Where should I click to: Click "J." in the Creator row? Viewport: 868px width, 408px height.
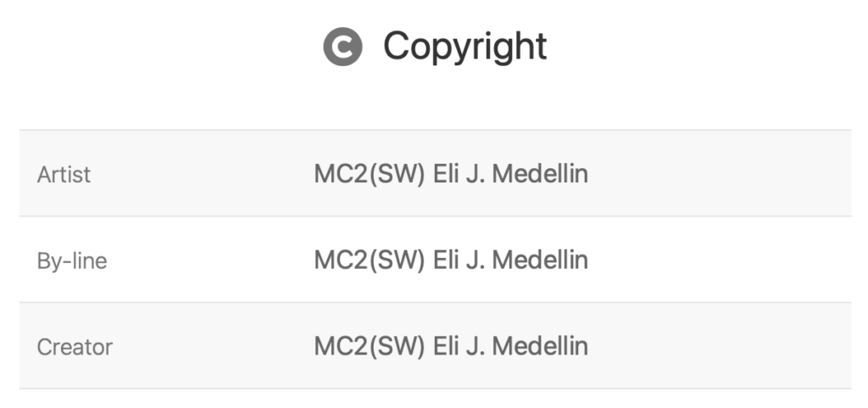point(475,346)
